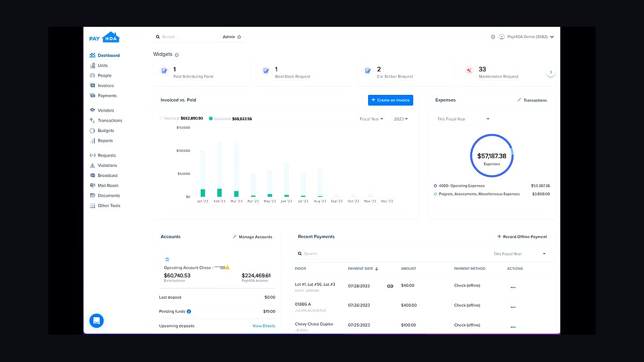Click the Boat Dock Request widget icon
The height and width of the screenshot is (362, 644).
(x=266, y=70)
